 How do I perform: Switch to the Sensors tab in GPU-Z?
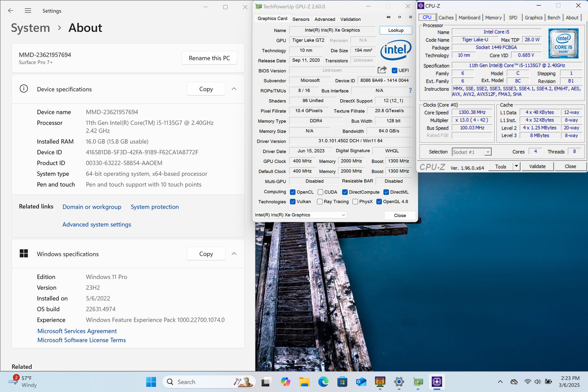(x=301, y=19)
